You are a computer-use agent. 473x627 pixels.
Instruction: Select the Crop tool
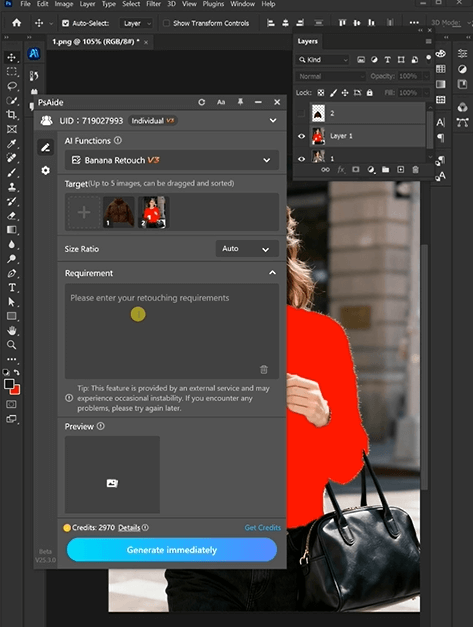tap(12, 115)
